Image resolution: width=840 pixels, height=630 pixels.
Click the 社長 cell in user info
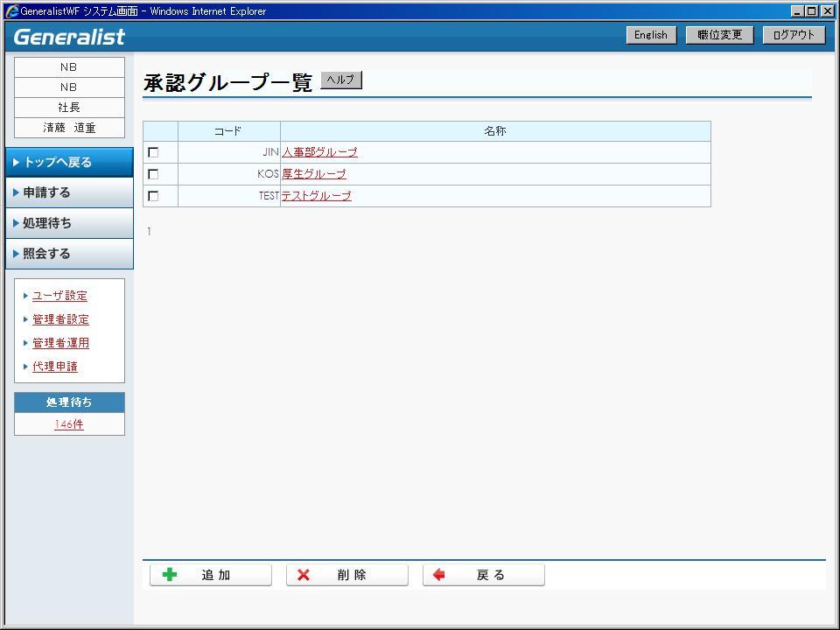tap(69, 107)
